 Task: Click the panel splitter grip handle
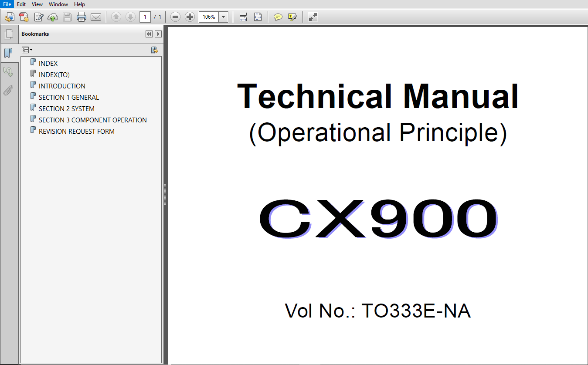[165, 195]
